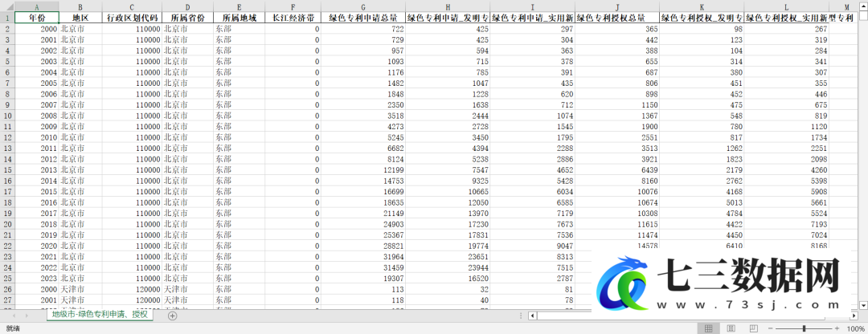Select row 13 header

[x=6, y=148]
